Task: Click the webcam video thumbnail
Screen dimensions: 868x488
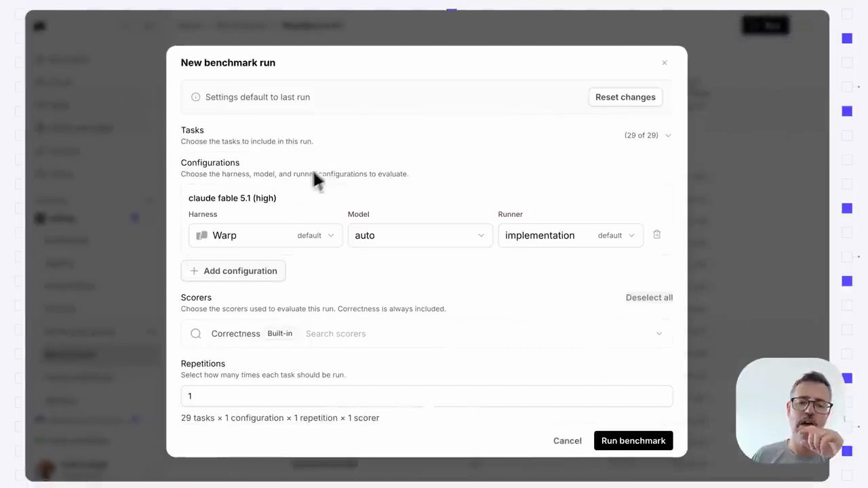Action: [790, 410]
